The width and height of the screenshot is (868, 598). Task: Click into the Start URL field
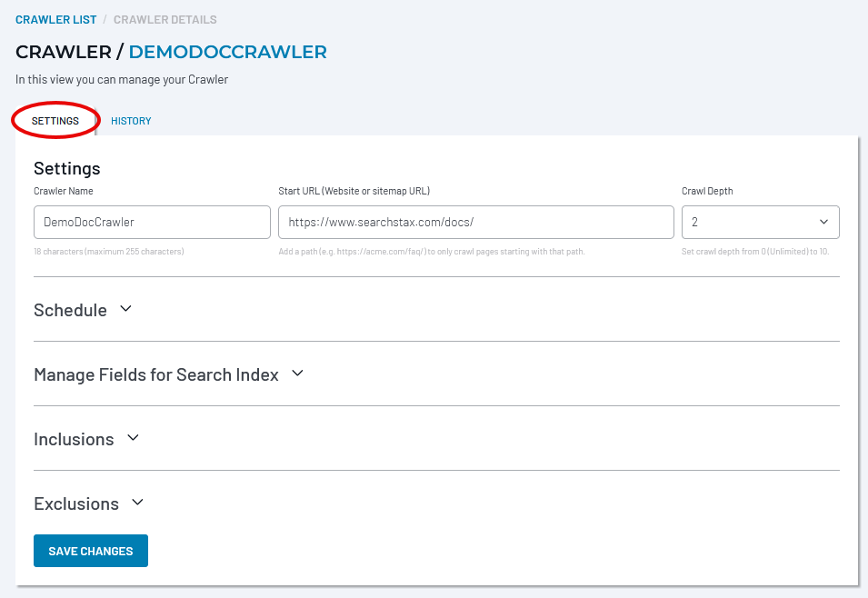click(476, 222)
